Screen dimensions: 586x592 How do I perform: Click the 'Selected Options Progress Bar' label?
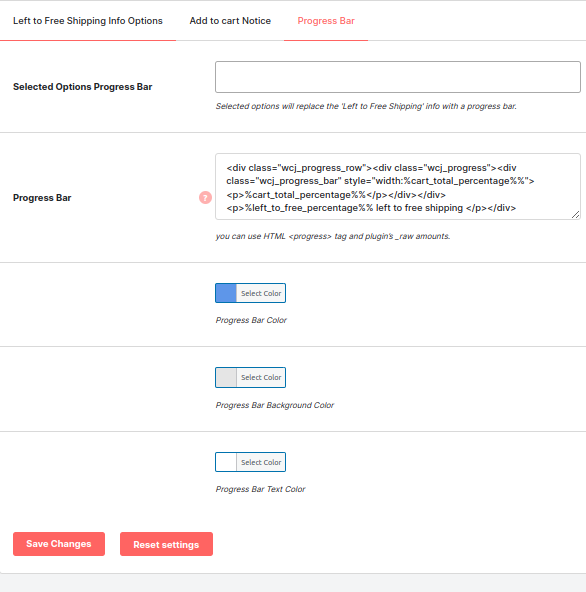tap(82, 87)
